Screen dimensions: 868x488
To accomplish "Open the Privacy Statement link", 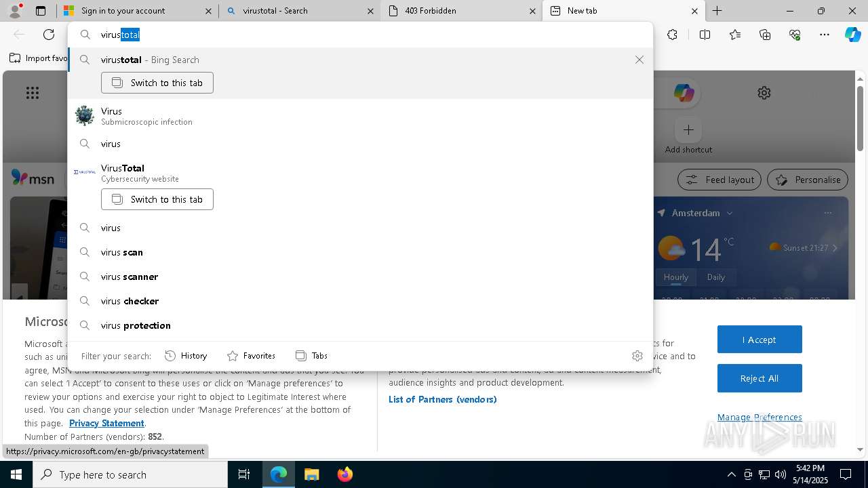I will (106, 423).
